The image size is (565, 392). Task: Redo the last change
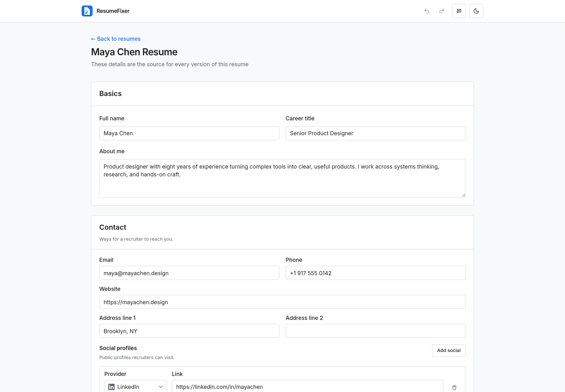[x=442, y=11]
